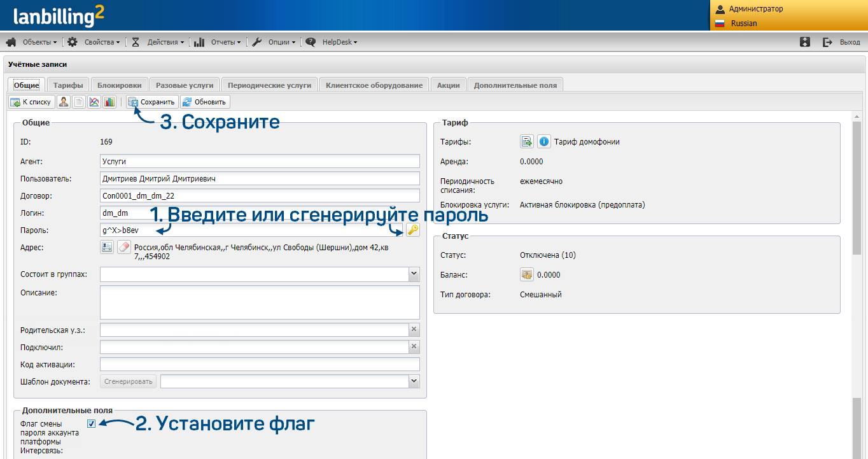Image resolution: width=868 pixels, height=459 pixels.
Task: Generate password with the key icon
Action: pyautogui.click(x=413, y=230)
